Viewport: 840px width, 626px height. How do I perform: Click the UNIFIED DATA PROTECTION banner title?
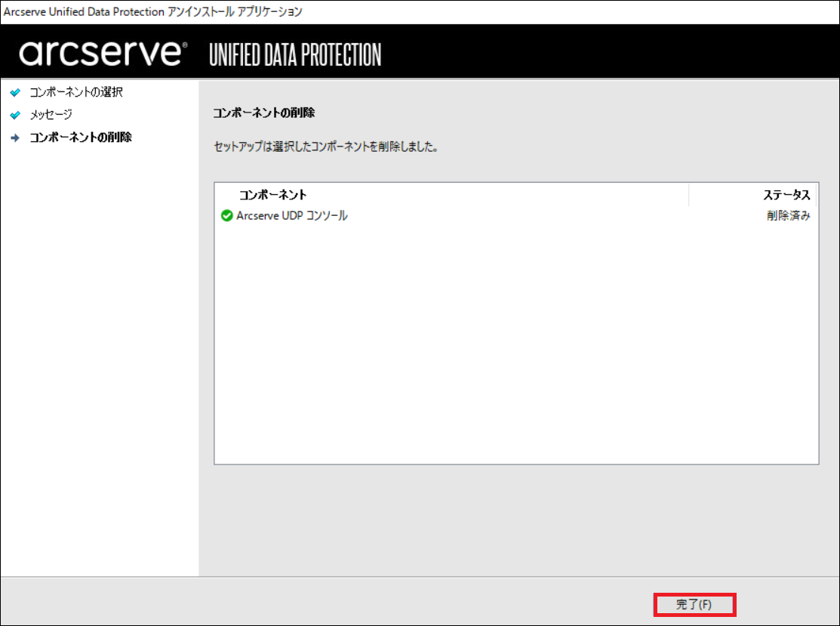pos(295,54)
